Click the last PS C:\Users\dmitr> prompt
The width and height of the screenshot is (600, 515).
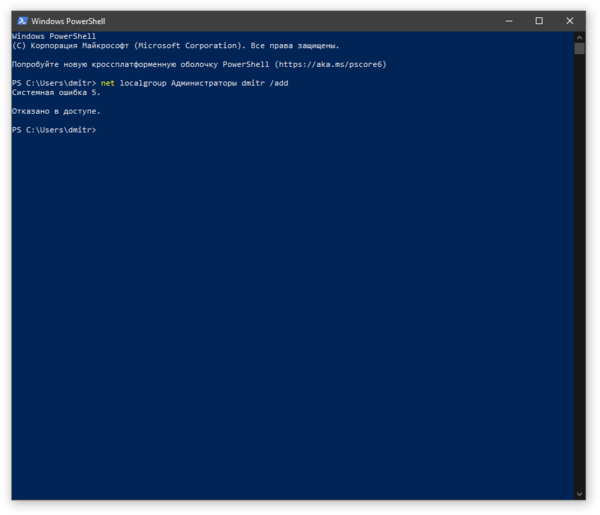coord(54,130)
